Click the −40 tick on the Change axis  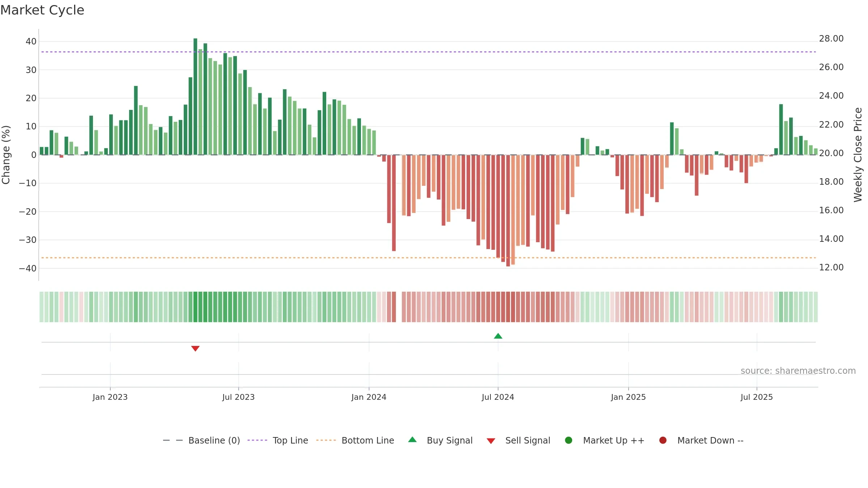coord(28,268)
